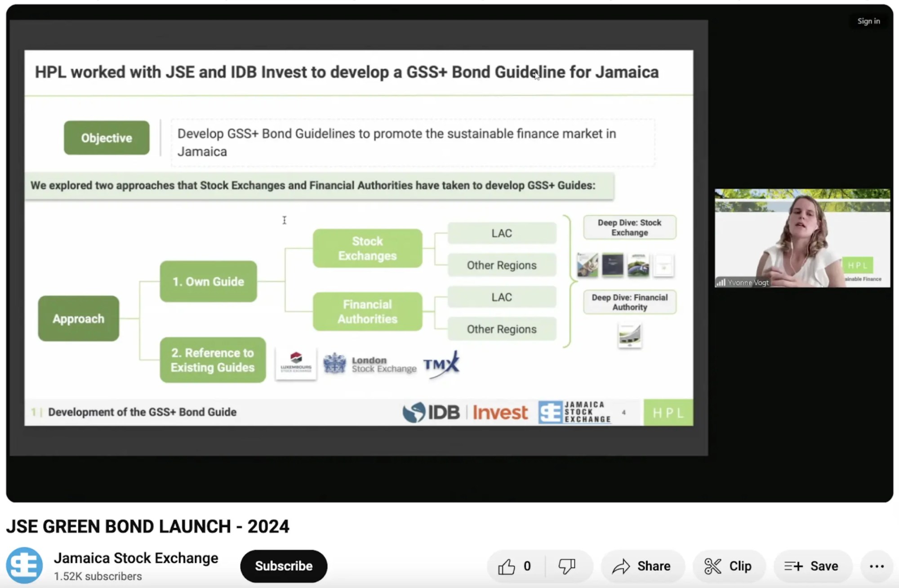Click Yvonne Vogt speaker video thumbnail
Screen dimensions: 899x588
802,238
